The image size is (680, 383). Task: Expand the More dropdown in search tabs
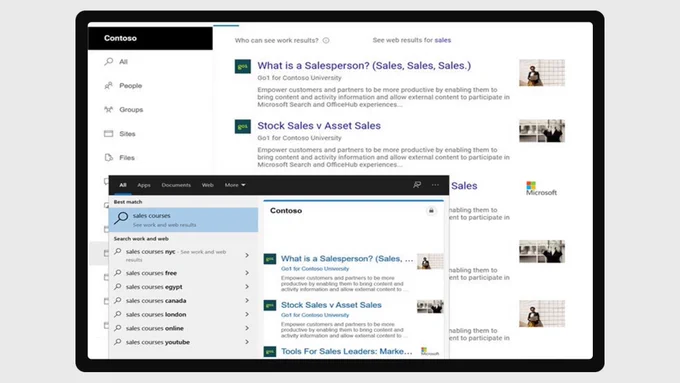(235, 185)
